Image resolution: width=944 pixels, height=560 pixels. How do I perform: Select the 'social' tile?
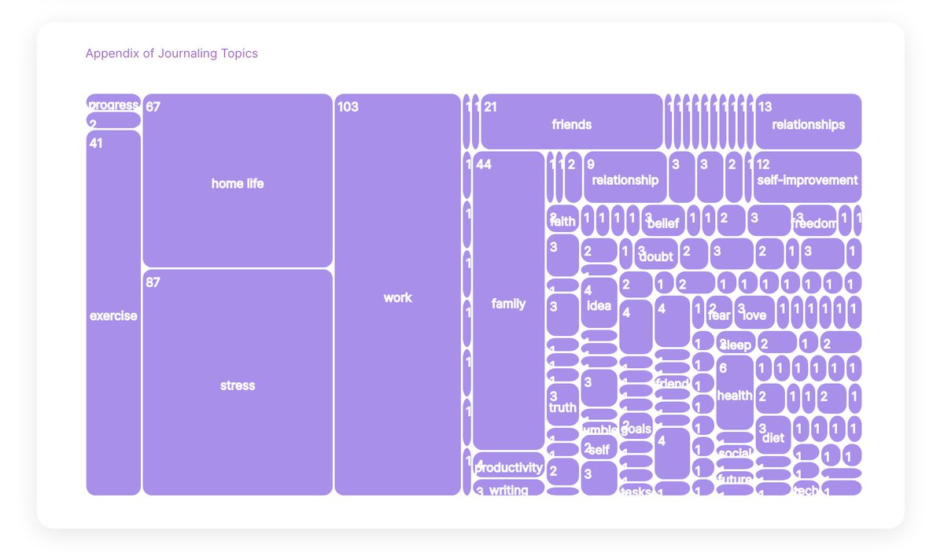[735, 451]
